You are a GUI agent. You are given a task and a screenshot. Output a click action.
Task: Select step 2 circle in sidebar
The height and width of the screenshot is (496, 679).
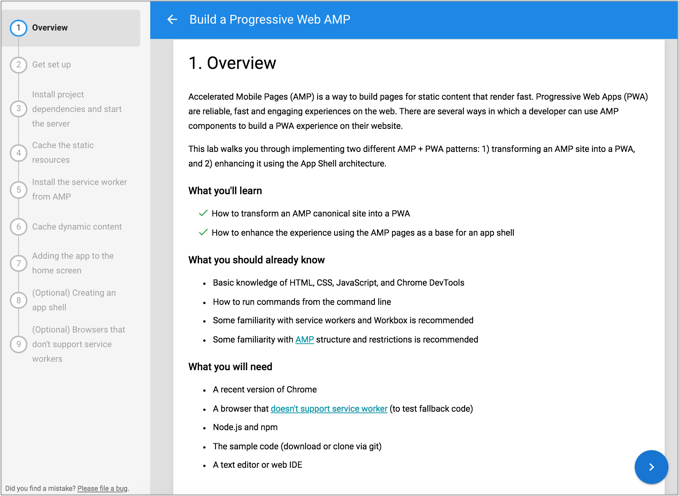(x=18, y=65)
